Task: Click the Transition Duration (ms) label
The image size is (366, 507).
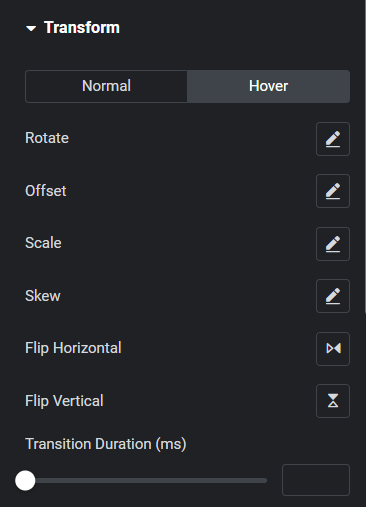Action: coord(106,444)
